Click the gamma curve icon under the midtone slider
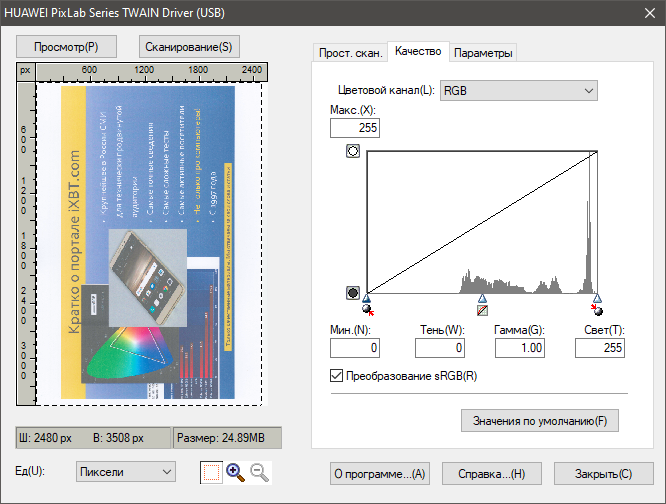This screenshot has width=666, height=504. [482, 310]
